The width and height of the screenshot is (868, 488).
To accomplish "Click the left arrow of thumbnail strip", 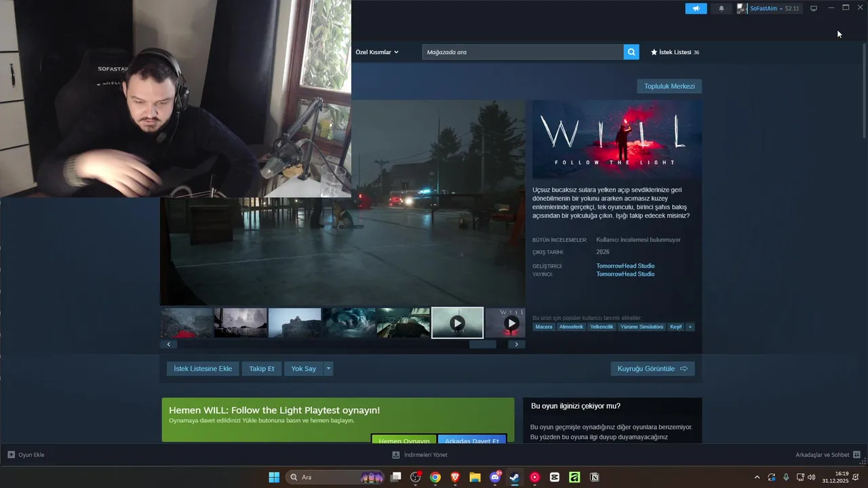I will pos(168,344).
